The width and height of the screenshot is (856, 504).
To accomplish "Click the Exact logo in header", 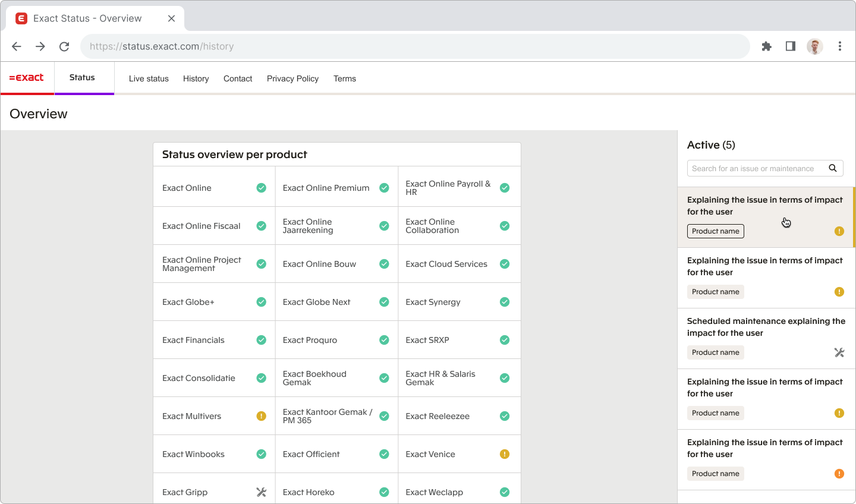I will click(27, 78).
